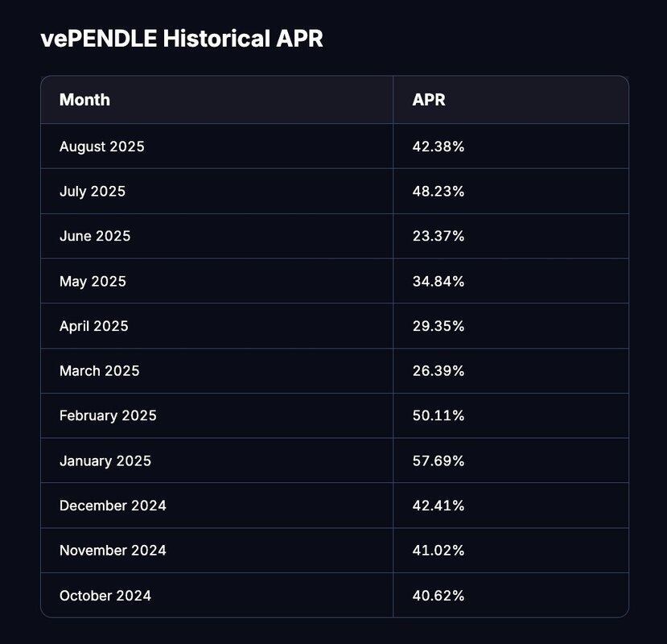Viewport: 667px width, 644px height.
Task: Click the 40.62% October APR value
Action: coord(438,596)
